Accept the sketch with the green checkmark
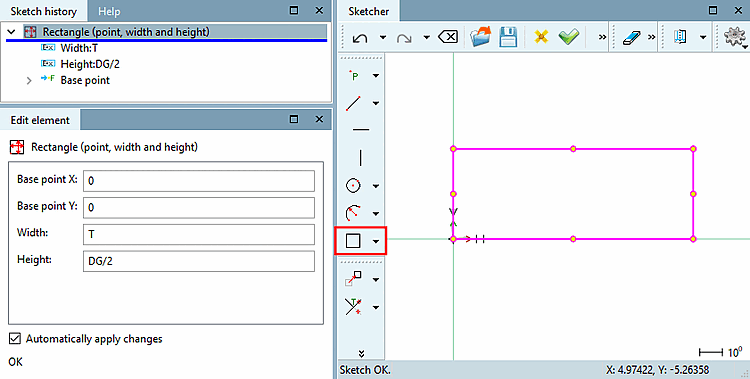Viewport: 750px width, 379px height. tap(569, 37)
